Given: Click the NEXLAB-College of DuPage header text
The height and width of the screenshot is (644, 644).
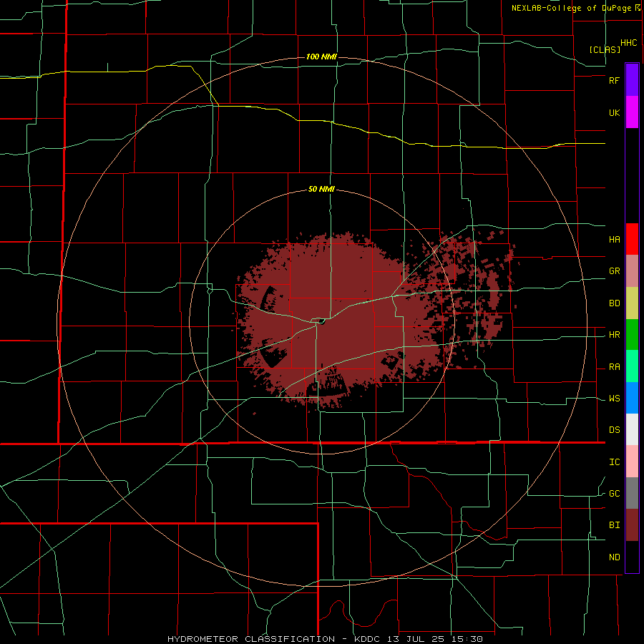Looking at the screenshot, I should click(x=571, y=8).
